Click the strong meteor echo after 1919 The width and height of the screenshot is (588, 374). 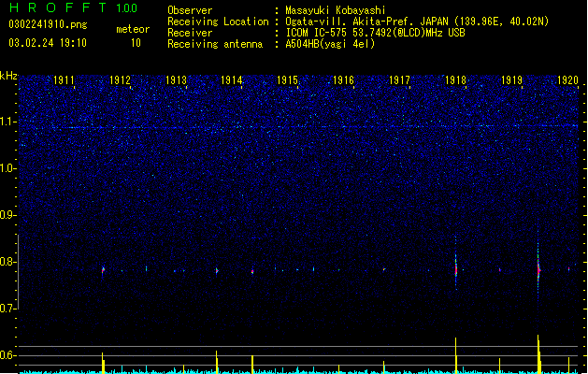(538, 270)
